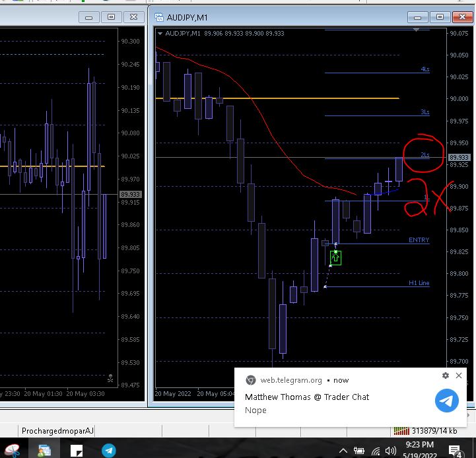Open AUDJPY,M1 chart dropdown triangle
The height and width of the screenshot is (458, 476).
(x=160, y=34)
